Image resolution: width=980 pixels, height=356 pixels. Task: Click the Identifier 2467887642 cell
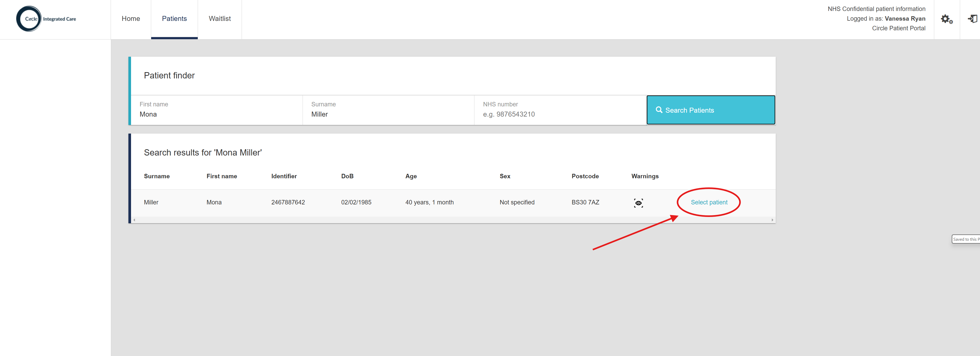coord(288,202)
